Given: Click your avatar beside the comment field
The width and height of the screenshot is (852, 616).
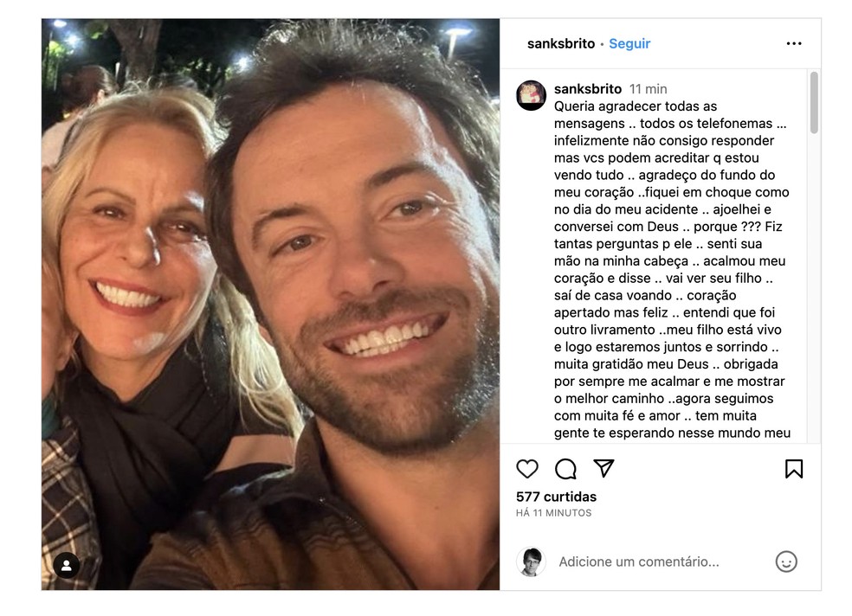Looking at the screenshot, I should [534, 561].
